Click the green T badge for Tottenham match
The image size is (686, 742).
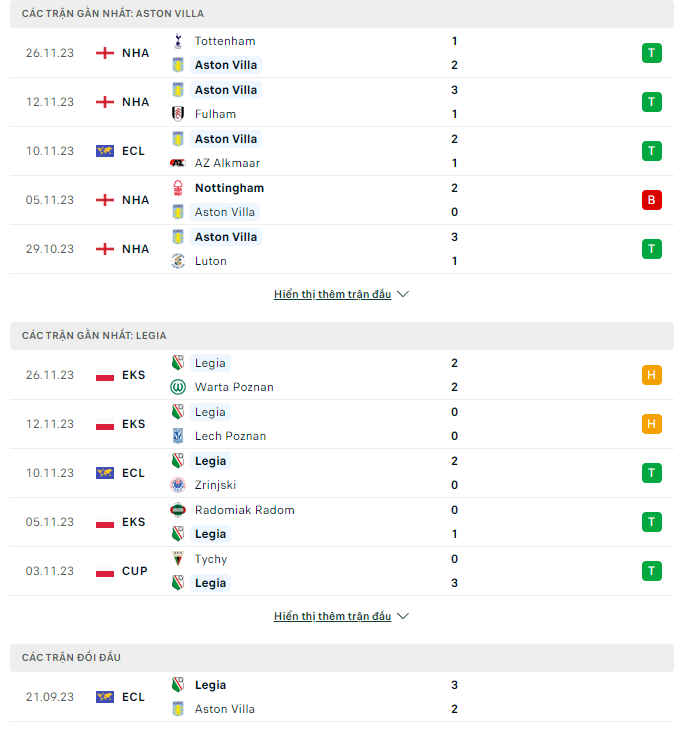tap(651, 53)
